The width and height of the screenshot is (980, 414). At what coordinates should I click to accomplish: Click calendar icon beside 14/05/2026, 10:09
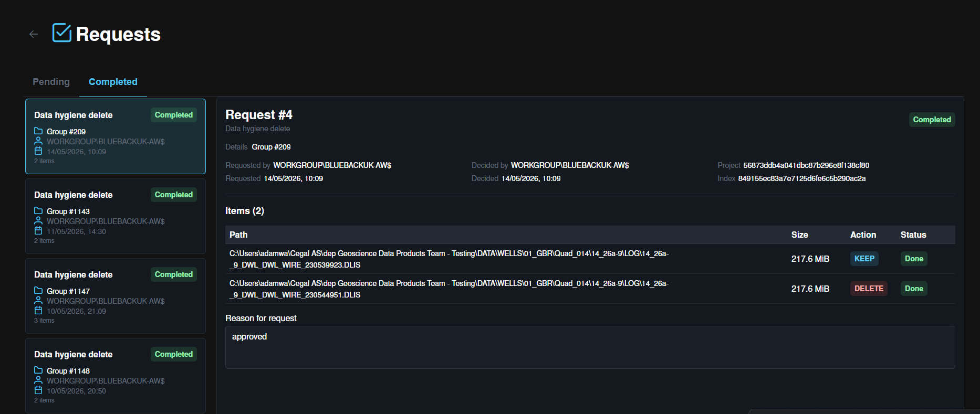pos(38,151)
